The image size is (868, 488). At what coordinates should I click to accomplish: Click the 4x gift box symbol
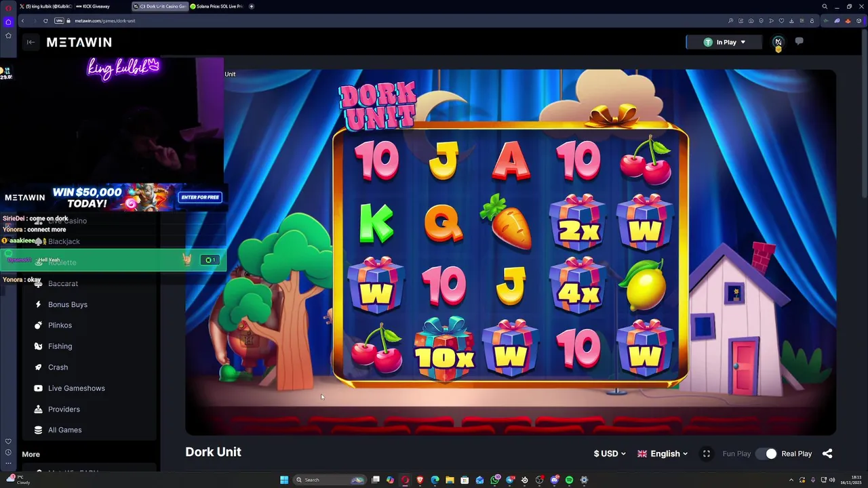(578, 286)
